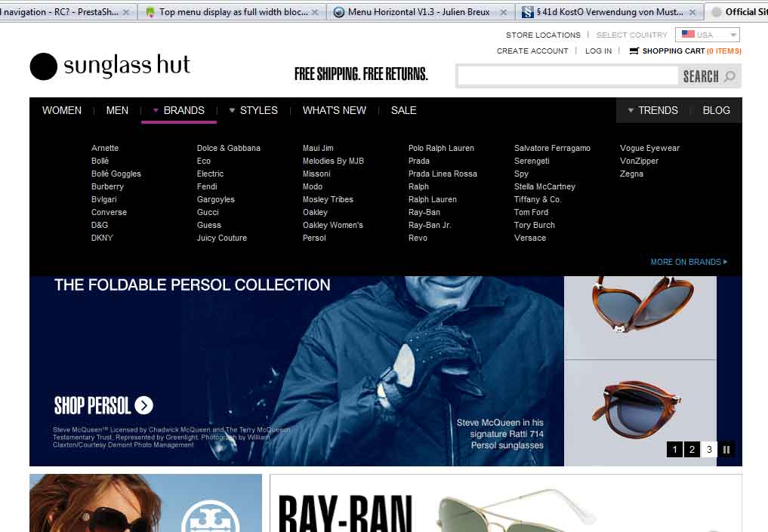Select the Ray-Ban Jr. brand link
Image resolution: width=768 pixels, height=532 pixels.
(x=430, y=225)
